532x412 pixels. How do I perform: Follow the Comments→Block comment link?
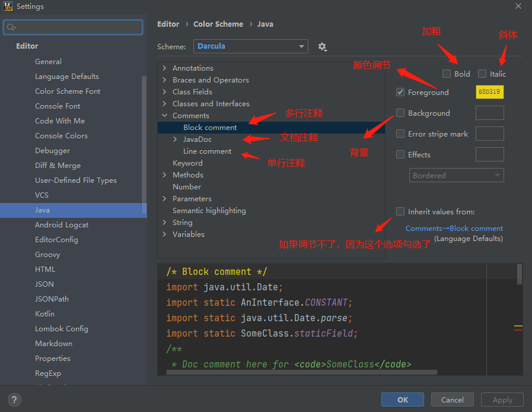click(x=454, y=229)
